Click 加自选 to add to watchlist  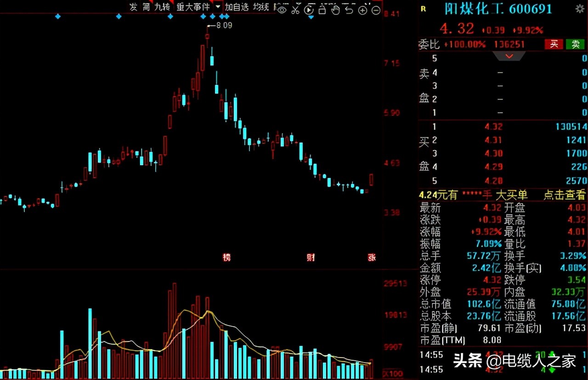coord(236,7)
